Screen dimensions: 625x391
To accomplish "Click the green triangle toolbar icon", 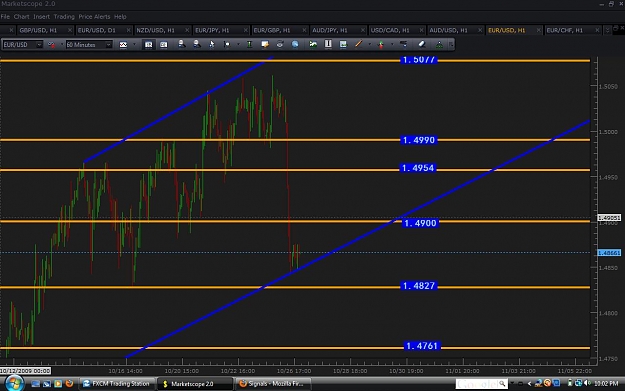I will coord(439,45).
